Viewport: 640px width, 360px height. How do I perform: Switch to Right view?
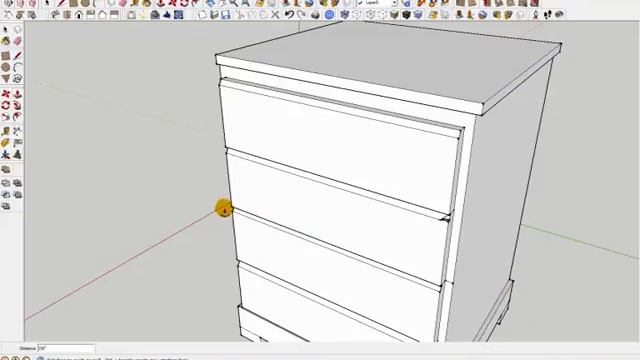click(x=91, y=15)
